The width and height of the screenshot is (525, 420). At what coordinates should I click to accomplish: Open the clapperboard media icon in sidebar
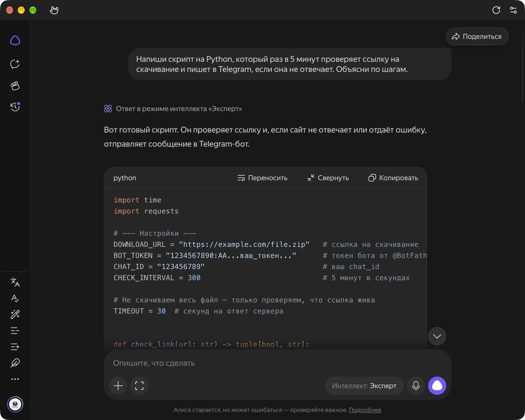(x=15, y=85)
